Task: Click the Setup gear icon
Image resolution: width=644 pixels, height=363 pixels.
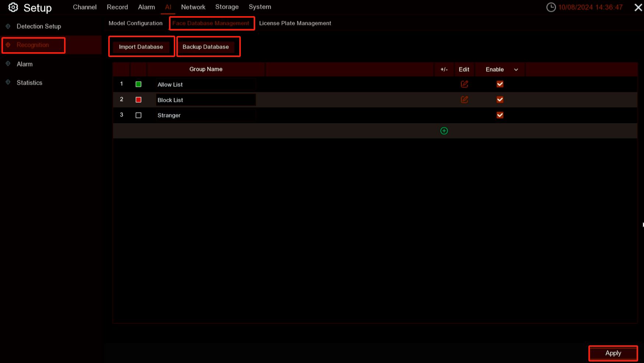Action: click(x=13, y=7)
